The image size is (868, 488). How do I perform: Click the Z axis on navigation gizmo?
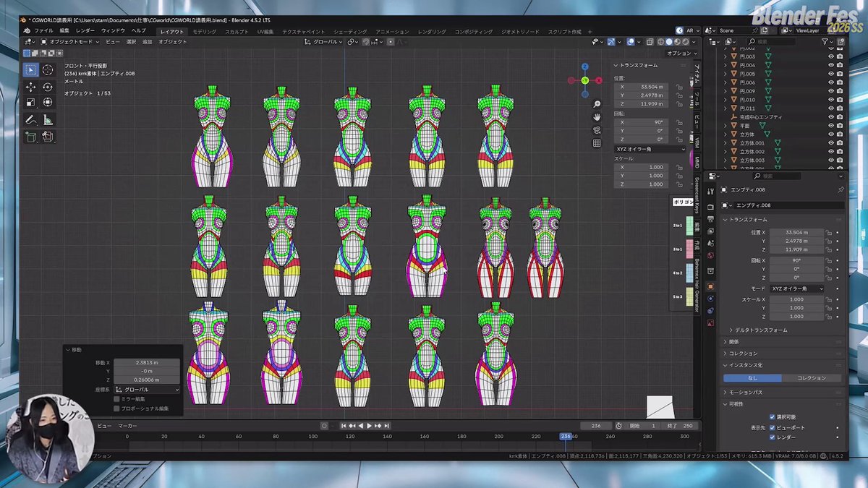[x=584, y=67]
